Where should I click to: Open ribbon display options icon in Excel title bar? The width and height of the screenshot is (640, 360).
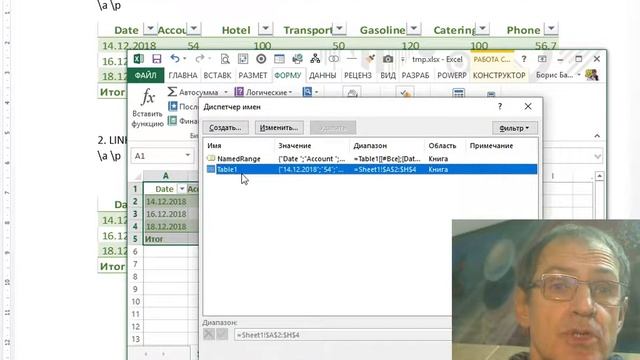pyautogui.click(x=542, y=59)
